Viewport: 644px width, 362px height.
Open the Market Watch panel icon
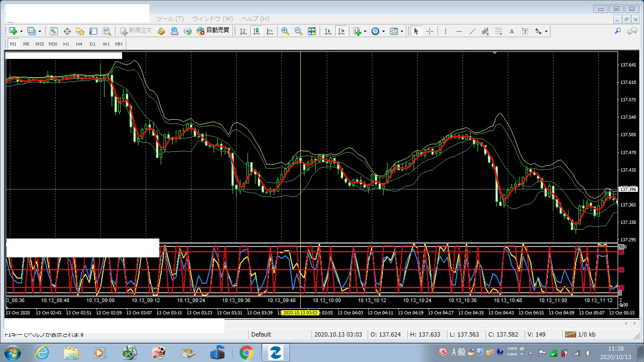54,31
